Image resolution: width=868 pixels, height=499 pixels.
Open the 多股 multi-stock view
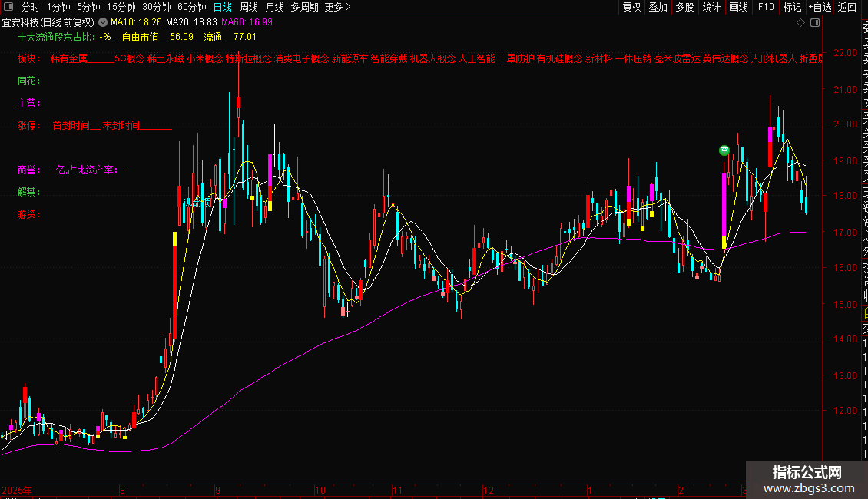(x=684, y=7)
